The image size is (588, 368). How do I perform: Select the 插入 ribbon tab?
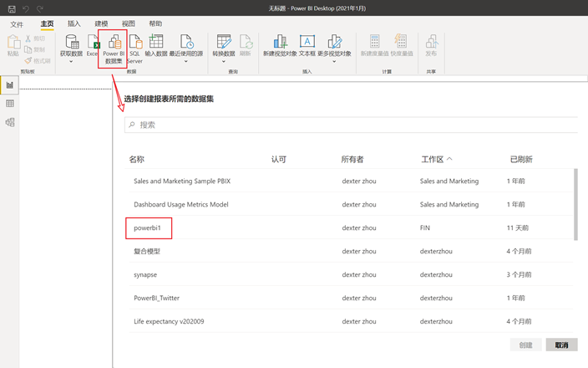(x=74, y=23)
